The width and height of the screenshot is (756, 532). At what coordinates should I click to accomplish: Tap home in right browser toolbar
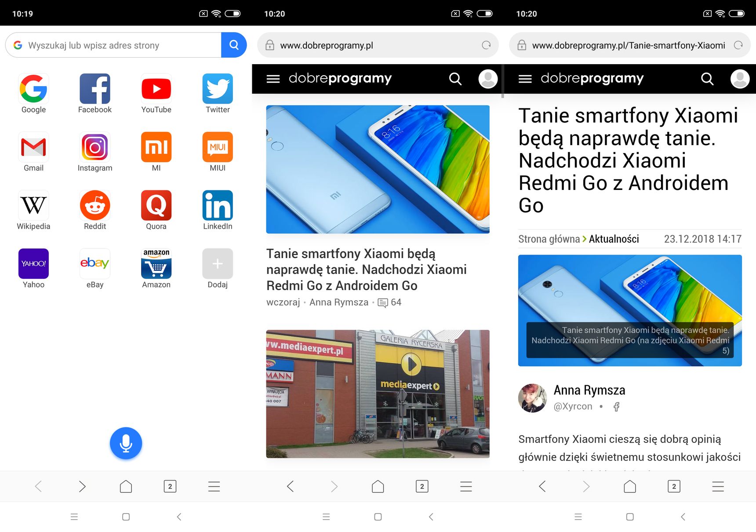(x=630, y=486)
